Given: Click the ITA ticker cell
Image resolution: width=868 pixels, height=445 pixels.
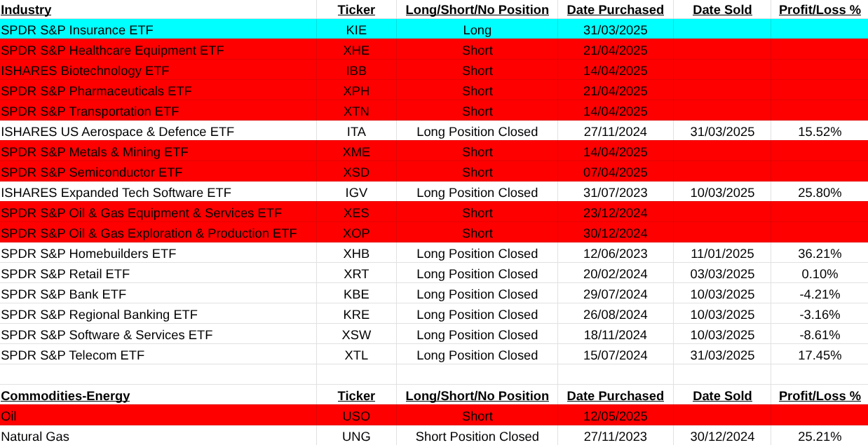Looking at the screenshot, I should pos(356,132).
